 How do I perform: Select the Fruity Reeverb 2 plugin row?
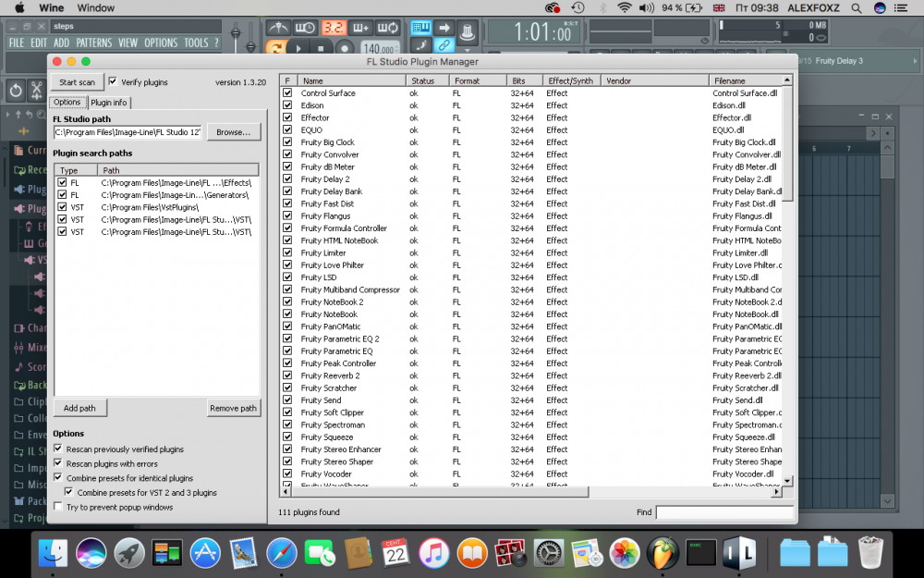pos(531,375)
